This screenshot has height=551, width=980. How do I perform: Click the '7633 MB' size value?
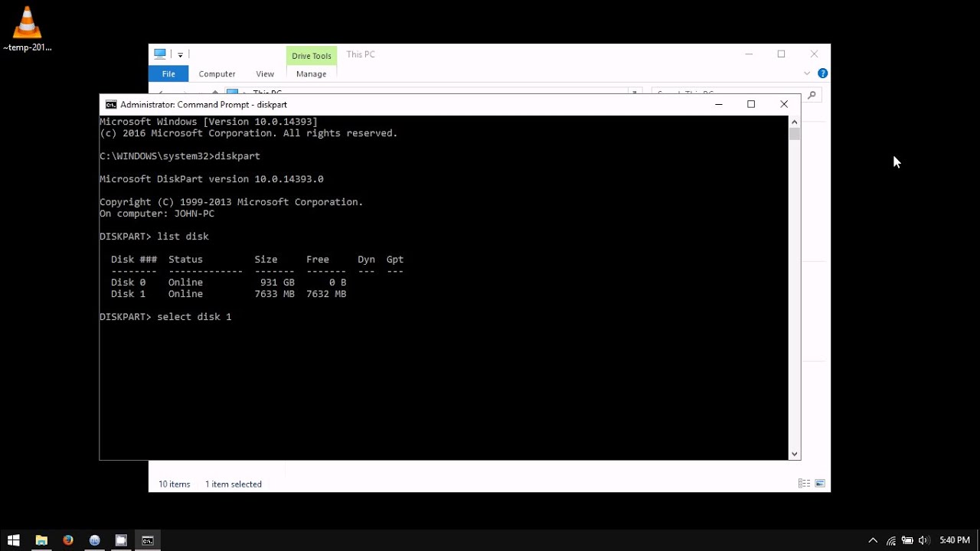click(x=274, y=294)
